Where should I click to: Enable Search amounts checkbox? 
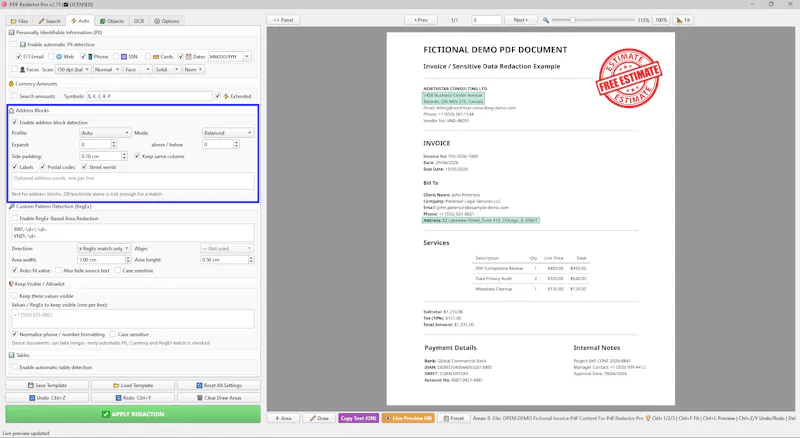(15, 96)
